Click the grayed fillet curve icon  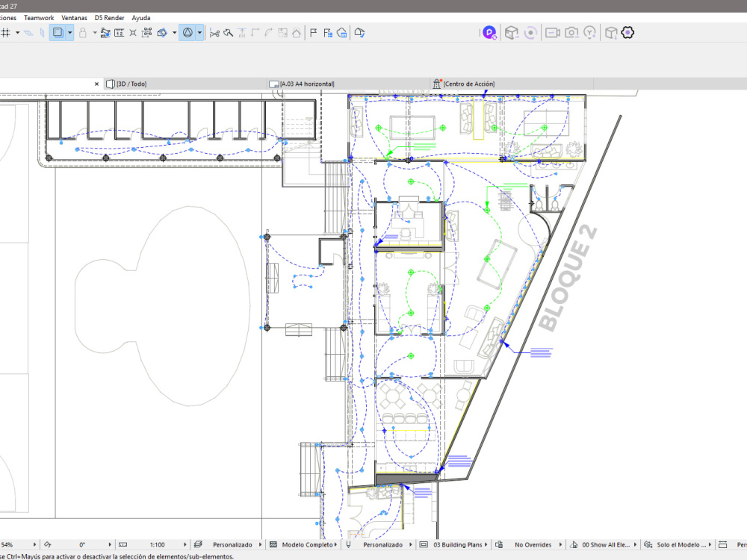pos(269,33)
